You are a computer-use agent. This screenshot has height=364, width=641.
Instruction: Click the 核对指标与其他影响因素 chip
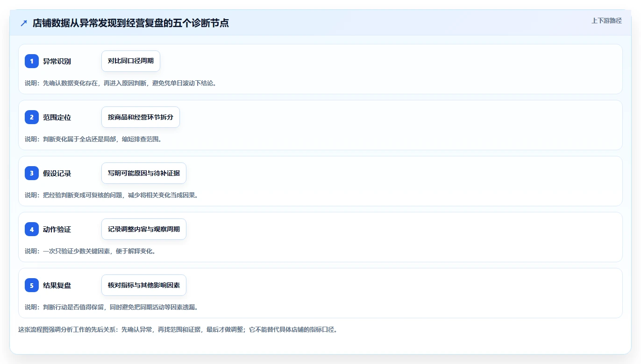(144, 285)
